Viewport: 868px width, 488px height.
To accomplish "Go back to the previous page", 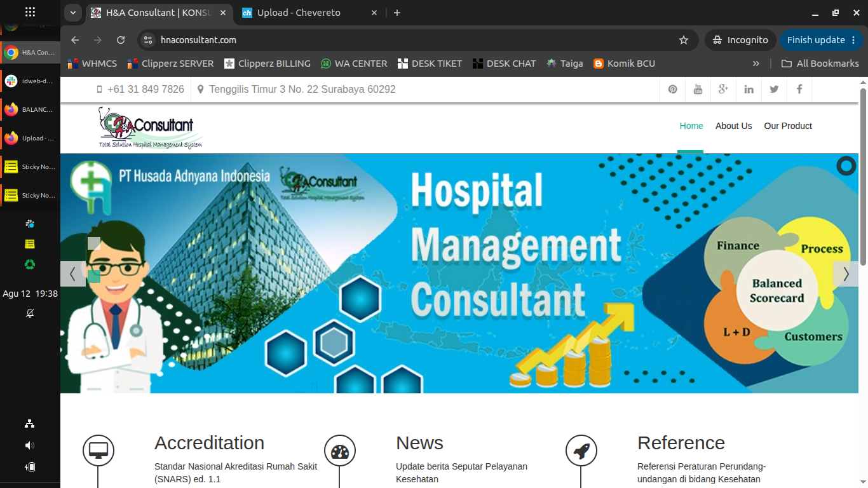I will [75, 40].
